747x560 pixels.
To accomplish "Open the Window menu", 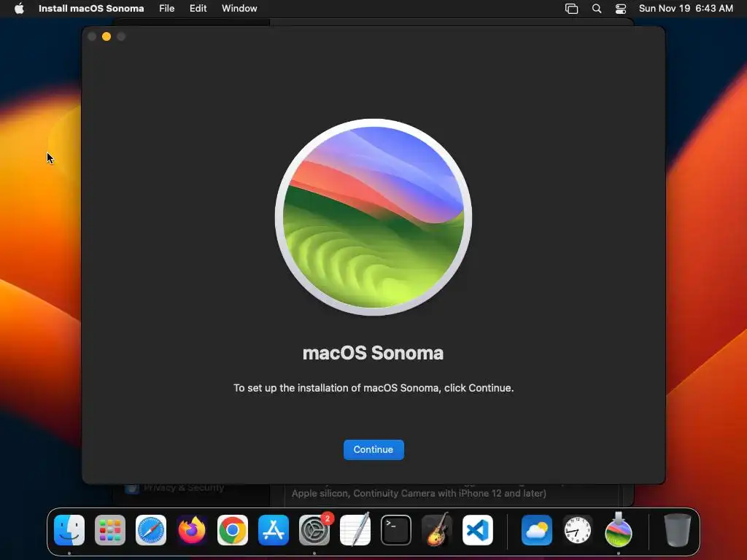I will click(239, 9).
